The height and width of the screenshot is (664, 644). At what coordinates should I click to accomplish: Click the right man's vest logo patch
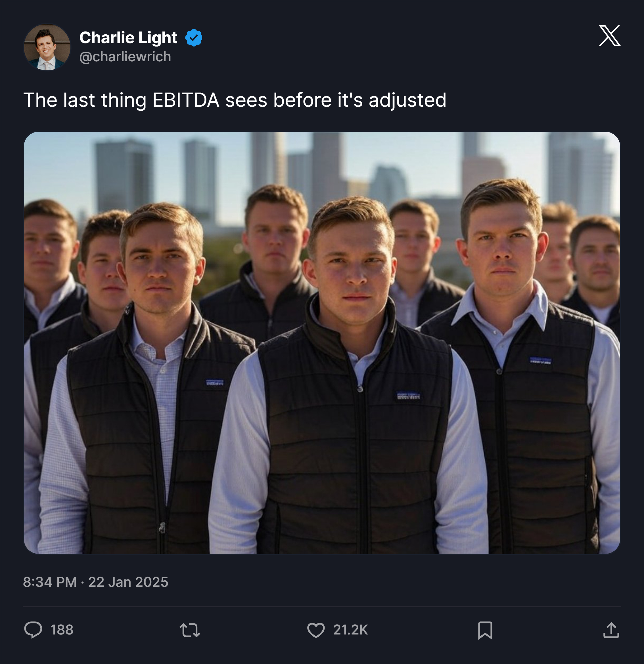pyautogui.click(x=541, y=360)
